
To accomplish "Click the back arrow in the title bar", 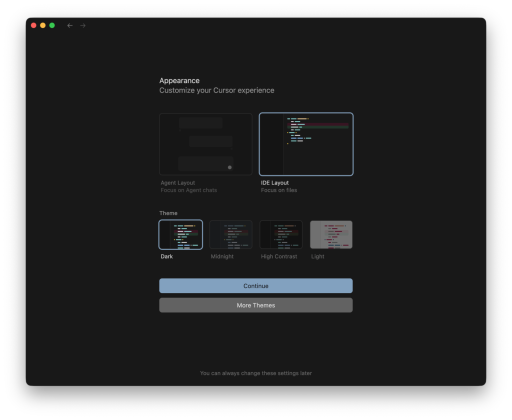I will [70, 25].
